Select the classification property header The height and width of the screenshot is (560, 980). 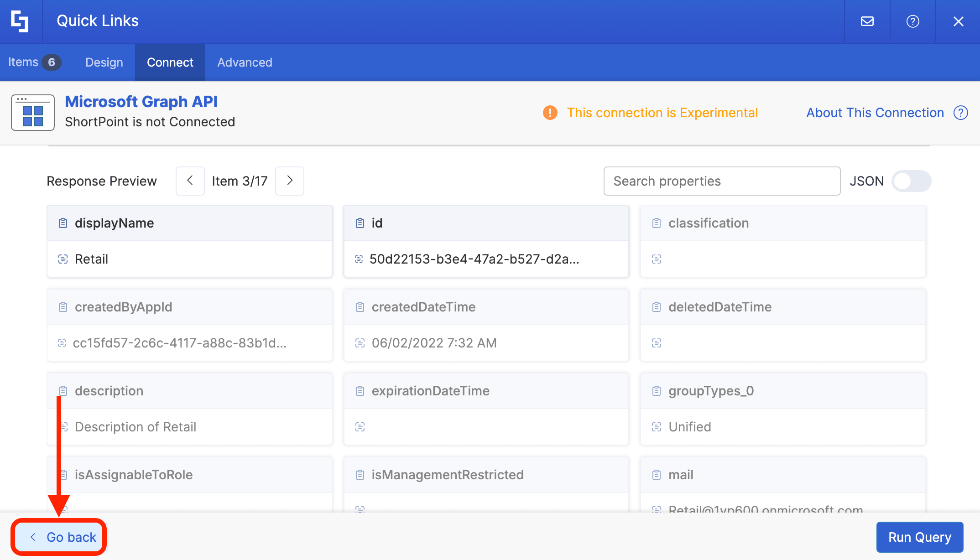pos(783,223)
